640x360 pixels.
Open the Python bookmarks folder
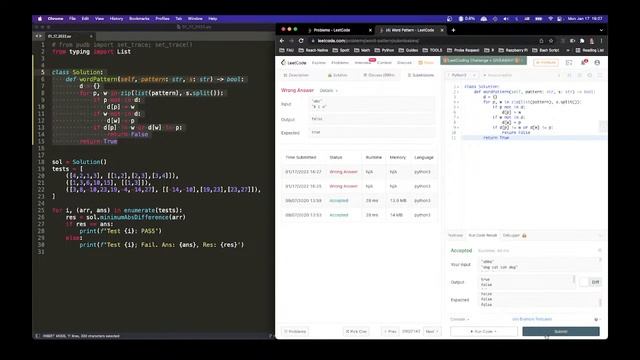384,50
